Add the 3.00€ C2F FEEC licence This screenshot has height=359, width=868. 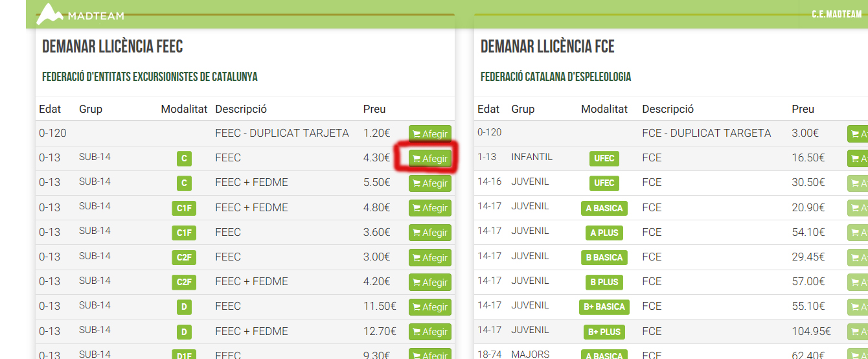tap(430, 258)
